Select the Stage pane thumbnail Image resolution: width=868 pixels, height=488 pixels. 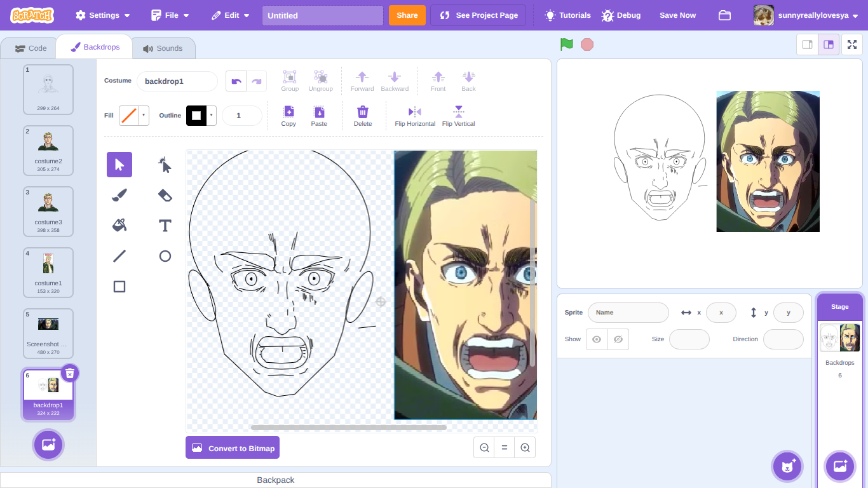(840, 337)
